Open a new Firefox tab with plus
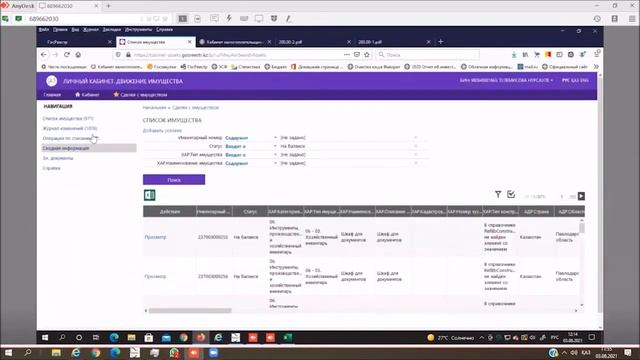The width and height of the screenshot is (640, 360). pos(440,42)
